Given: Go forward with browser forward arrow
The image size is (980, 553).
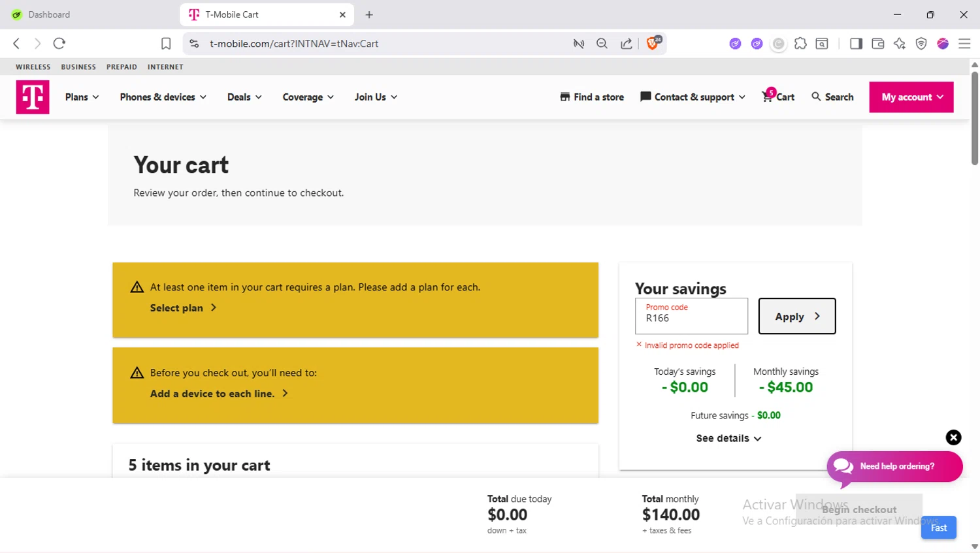Looking at the screenshot, I should [x=37, y=44].
